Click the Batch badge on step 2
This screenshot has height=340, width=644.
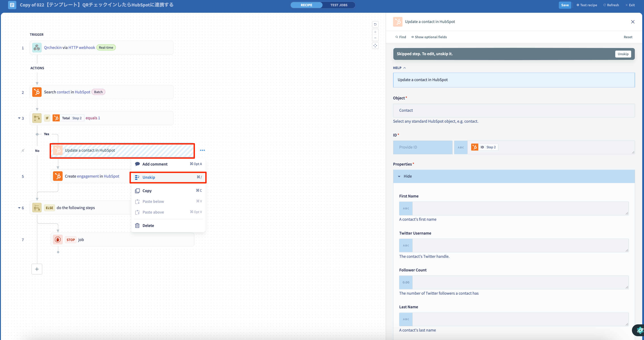point(98,92)
